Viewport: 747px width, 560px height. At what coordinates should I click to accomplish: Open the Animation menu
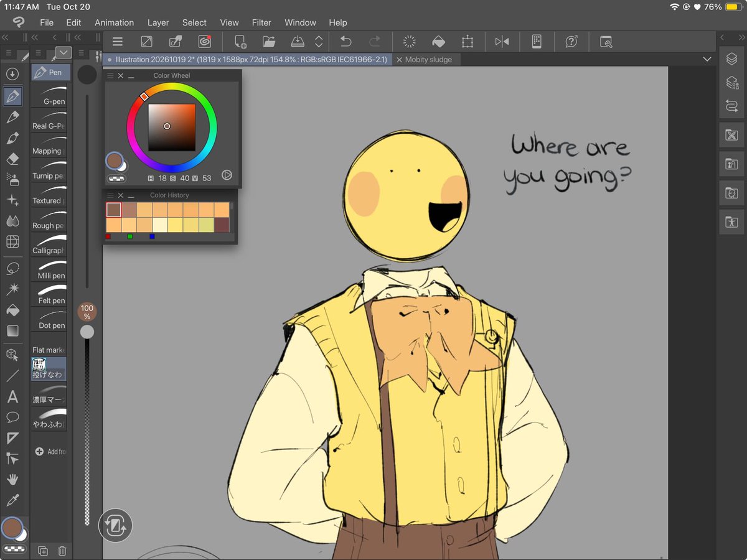tap(114, 22)
